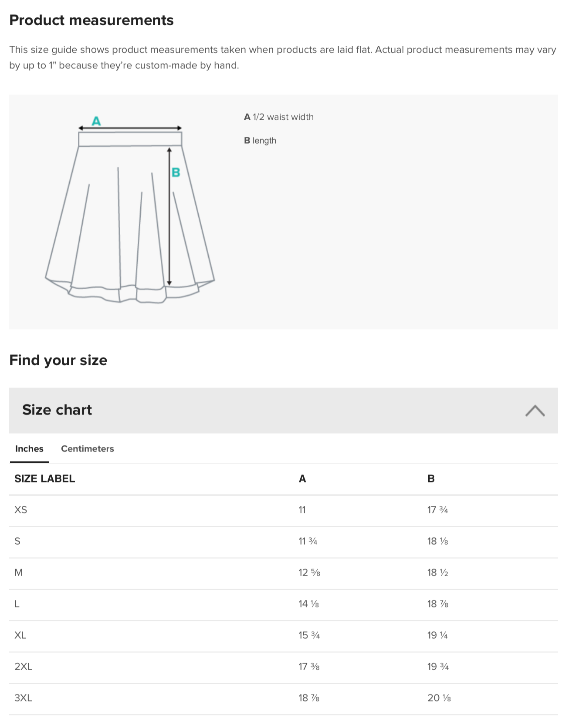
Task: Select the M size row label
Action: [x=18, y=572]
